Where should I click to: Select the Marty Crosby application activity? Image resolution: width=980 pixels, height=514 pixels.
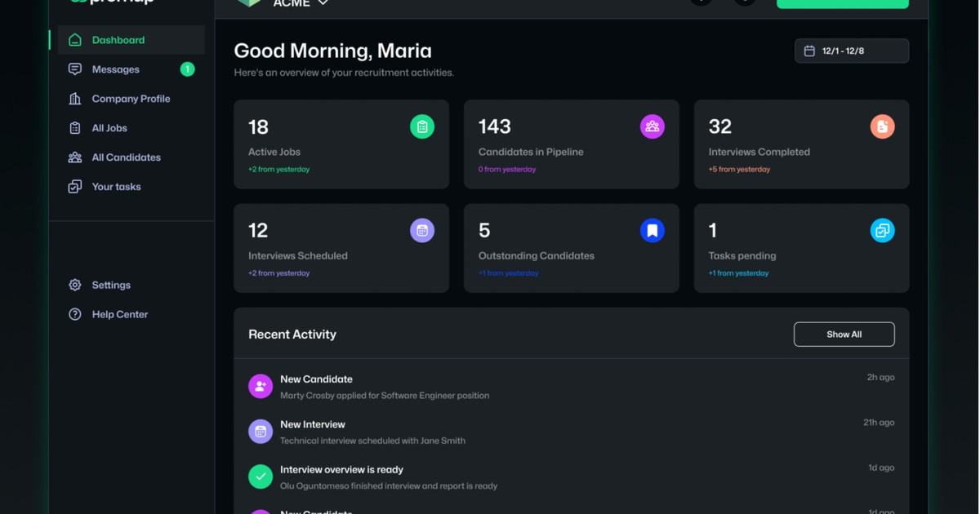click(x=572, y=387)
